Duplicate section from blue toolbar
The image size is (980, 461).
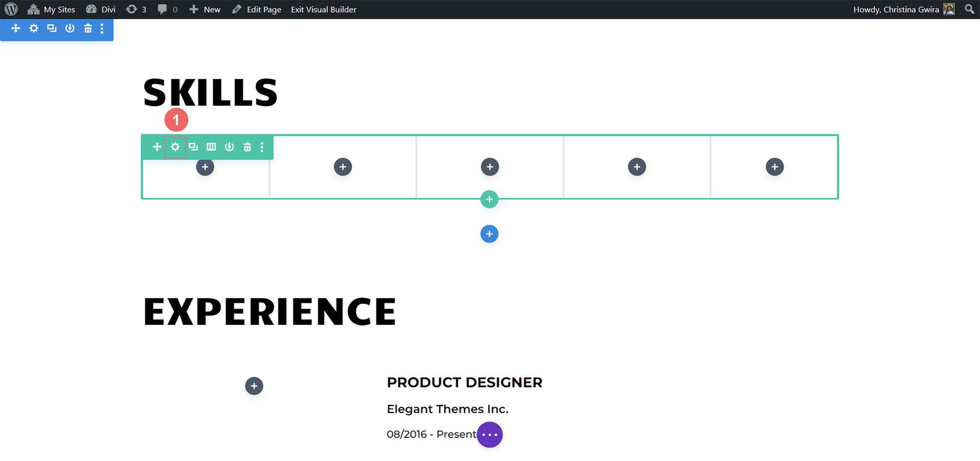pyautogui.click(x=52, y=28)
